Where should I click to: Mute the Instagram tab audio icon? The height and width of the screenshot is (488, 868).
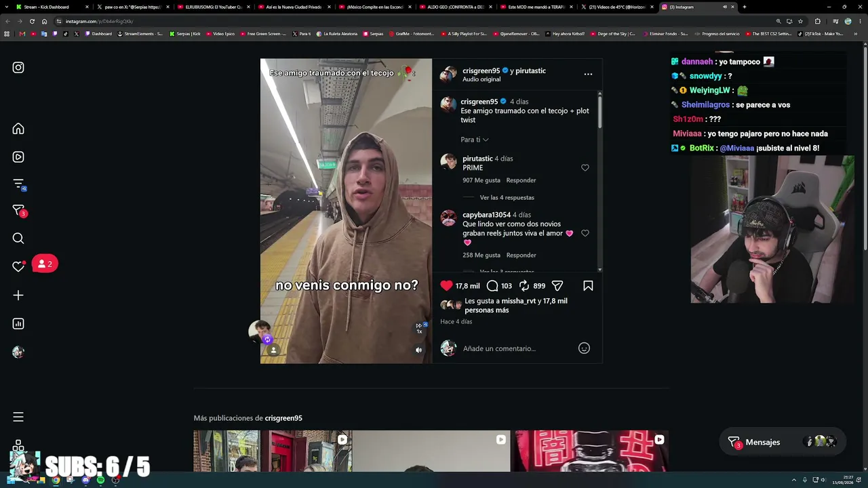724,7
